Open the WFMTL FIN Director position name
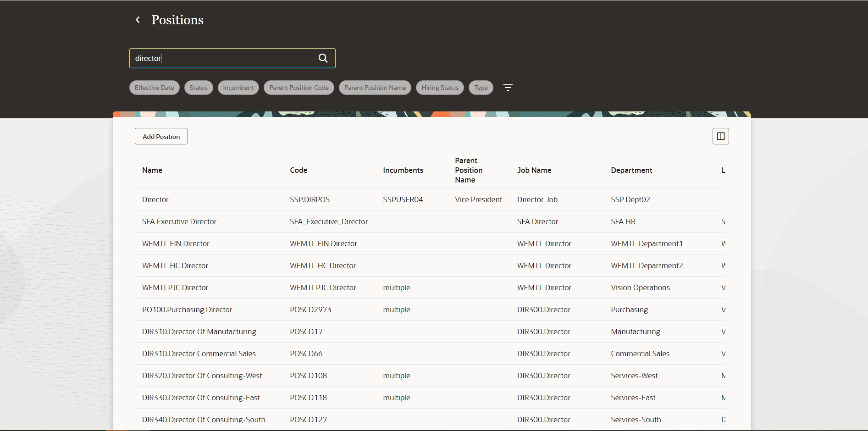 176,243
